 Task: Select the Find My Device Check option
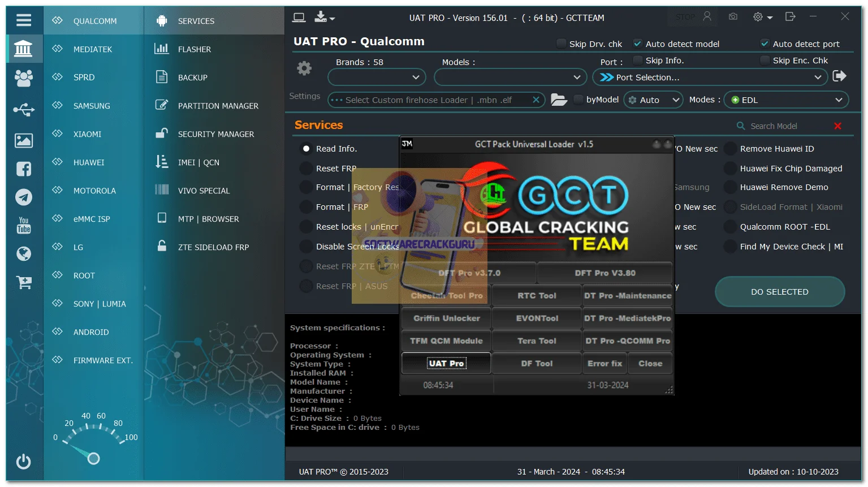tap(784, 247)
